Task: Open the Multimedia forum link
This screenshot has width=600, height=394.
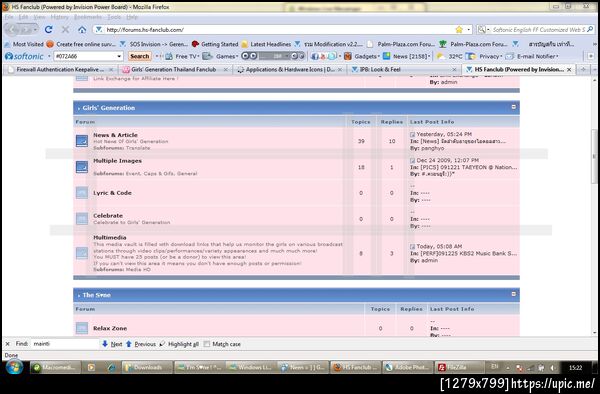Action: point(110,238)
